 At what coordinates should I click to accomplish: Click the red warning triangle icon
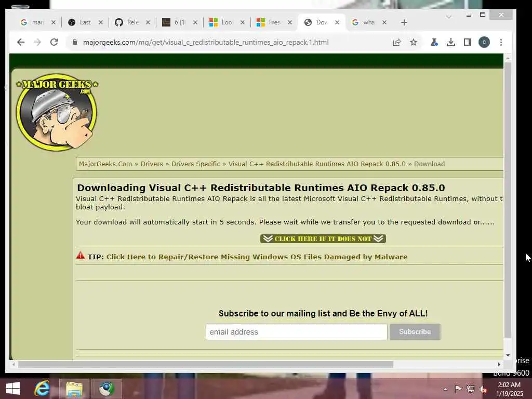[x=81, y=256]
